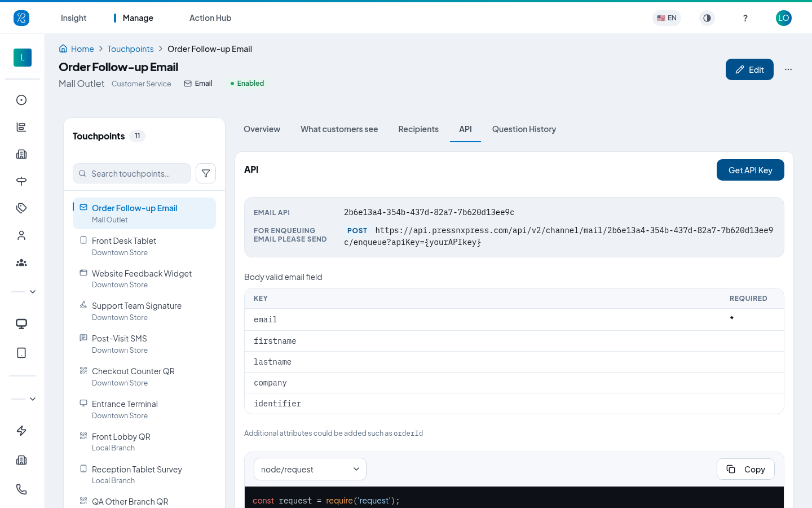This screenshot has width=812, height=508.
Task: Focus the Search touchpoints field
Action: coord(132,173)
